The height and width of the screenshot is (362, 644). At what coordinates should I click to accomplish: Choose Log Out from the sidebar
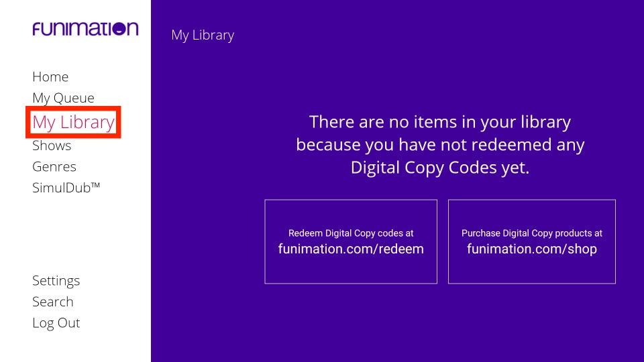[x=56, y=323]
